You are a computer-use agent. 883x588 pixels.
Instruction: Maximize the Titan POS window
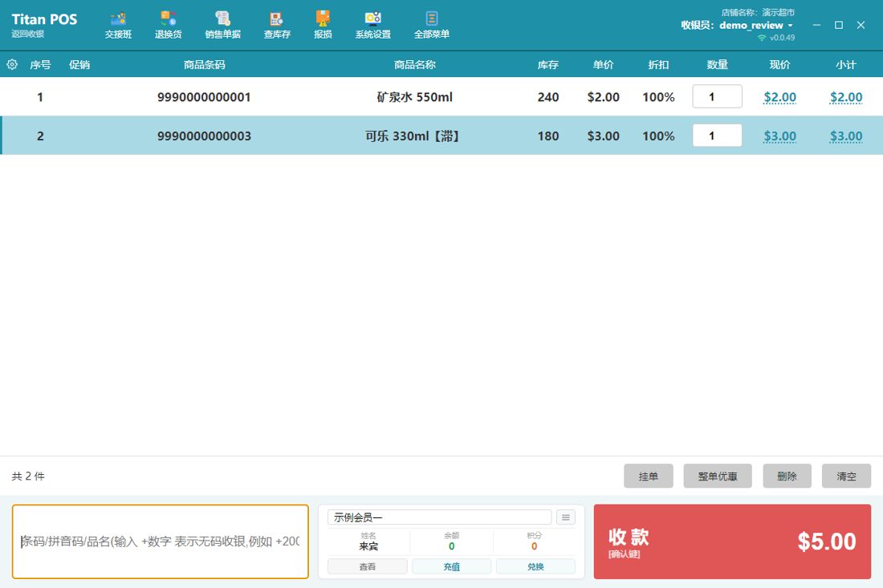click(839, 25)
